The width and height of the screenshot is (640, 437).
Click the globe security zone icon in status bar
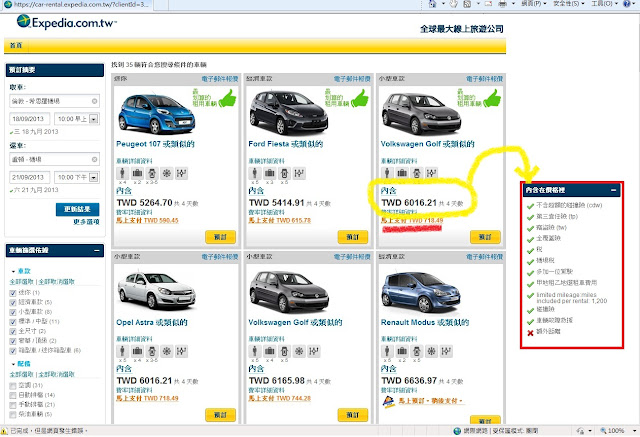(x=457, y=431)
